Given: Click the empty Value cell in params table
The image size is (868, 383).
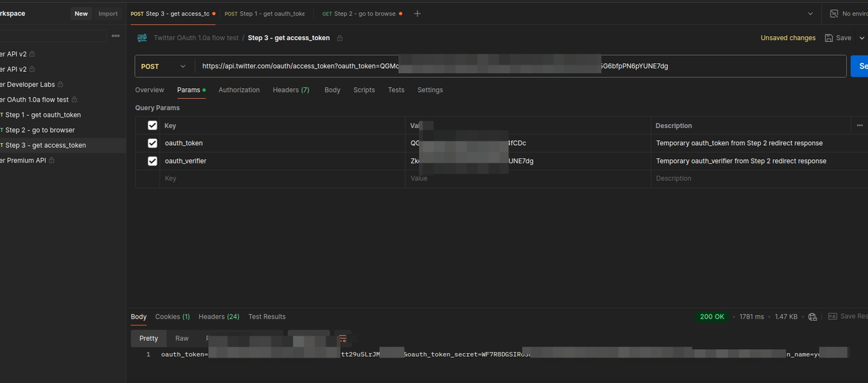Looking at the screenshot, I should pos(528,178).
